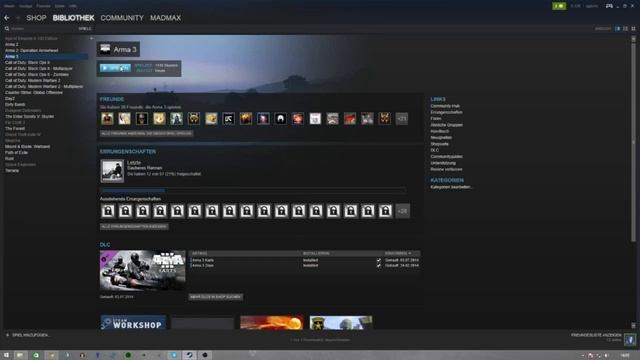Switch to list view icon beside Ansicht
640x360 pixels.
point(625,29)
